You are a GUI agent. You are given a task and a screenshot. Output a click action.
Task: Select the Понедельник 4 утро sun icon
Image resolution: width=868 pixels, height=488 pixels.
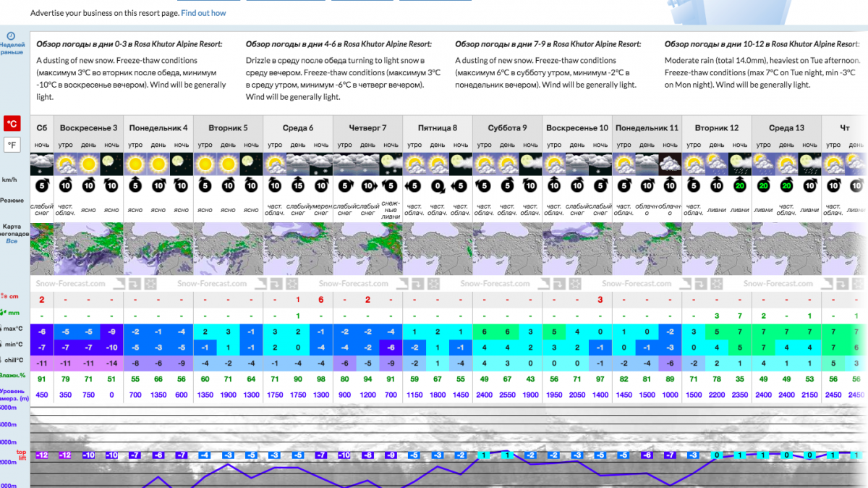pos(135,162)
